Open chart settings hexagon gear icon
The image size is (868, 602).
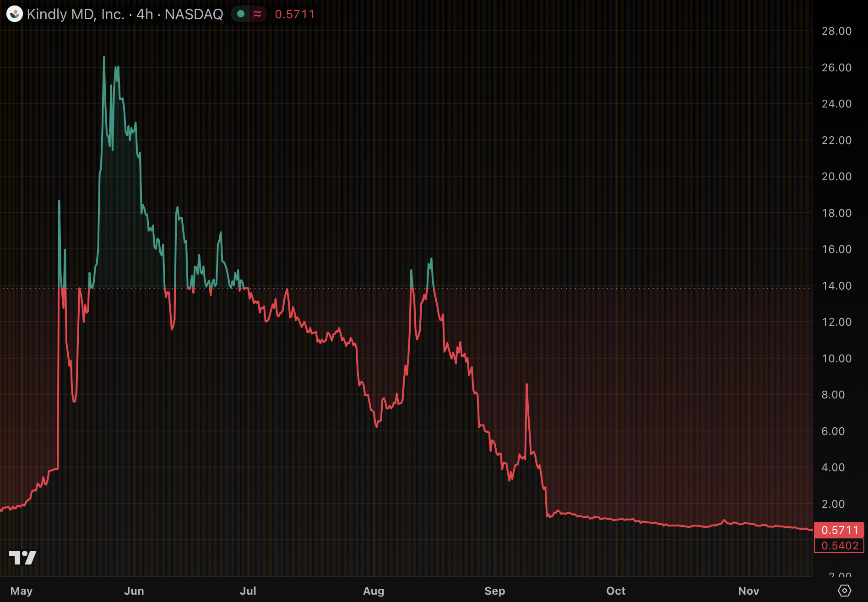click(844, 591)
